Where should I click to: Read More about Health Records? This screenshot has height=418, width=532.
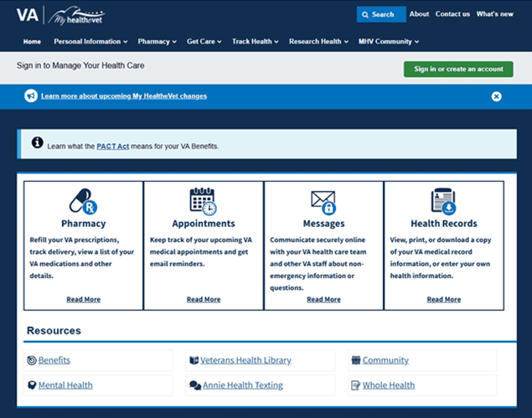click(x=444, y=299)
